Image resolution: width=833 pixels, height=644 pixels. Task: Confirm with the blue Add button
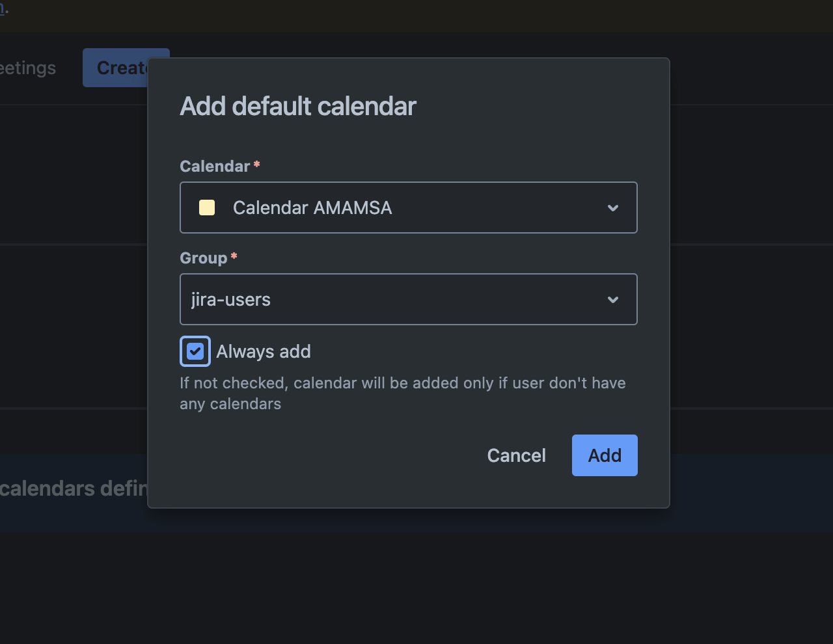coord(605,455)
